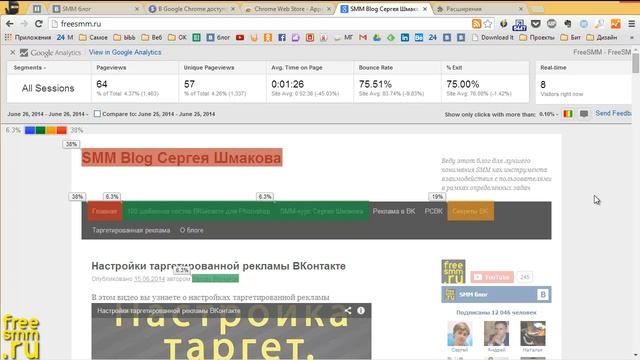Open the Google Drive bookmark icon

pos(377,38)
